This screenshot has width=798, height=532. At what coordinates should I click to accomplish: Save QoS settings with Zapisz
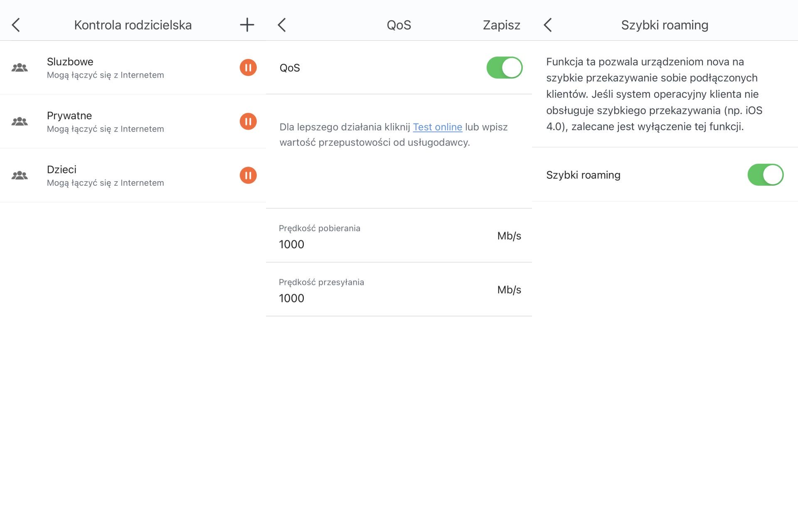click(x=501, y=25)
